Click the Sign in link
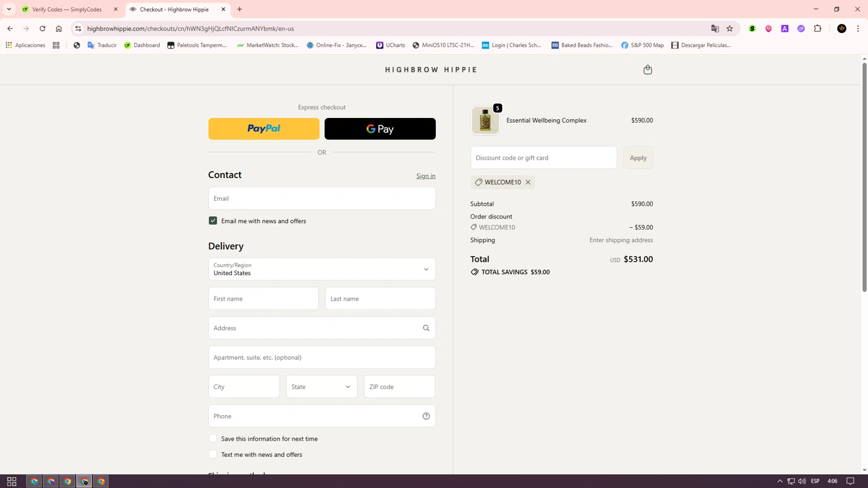Viewport: 868px width, 488px height. pyautogui.click(x=426, y=176)
